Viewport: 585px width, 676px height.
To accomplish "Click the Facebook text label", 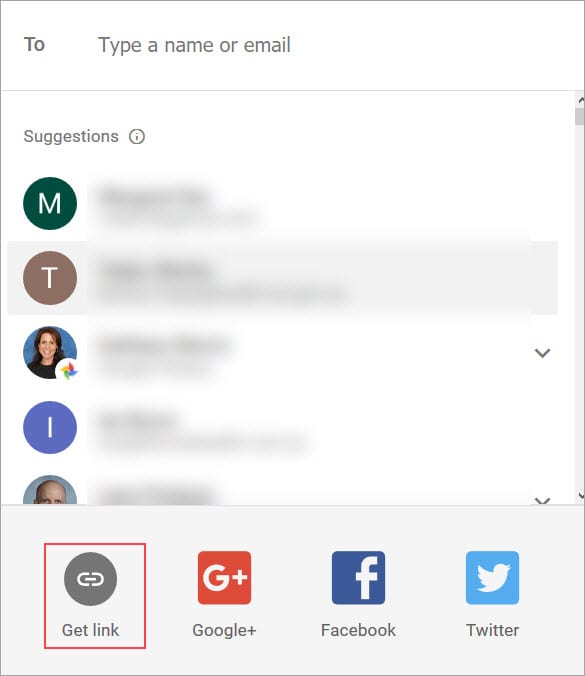I will pyautogui.click(x=358, y=630).
